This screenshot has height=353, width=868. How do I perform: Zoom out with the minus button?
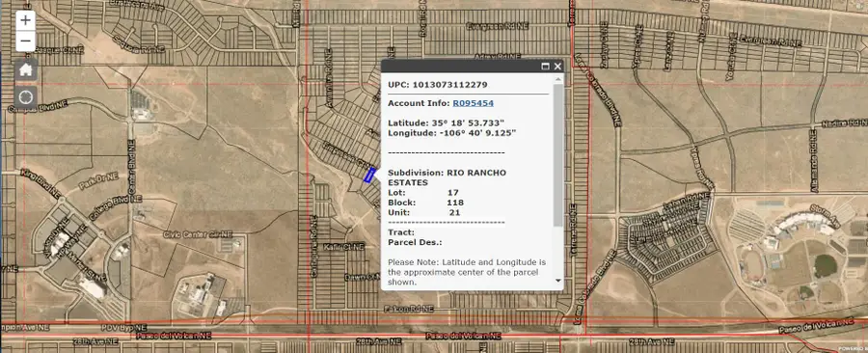pyautogui.click(x=25, y=41)
